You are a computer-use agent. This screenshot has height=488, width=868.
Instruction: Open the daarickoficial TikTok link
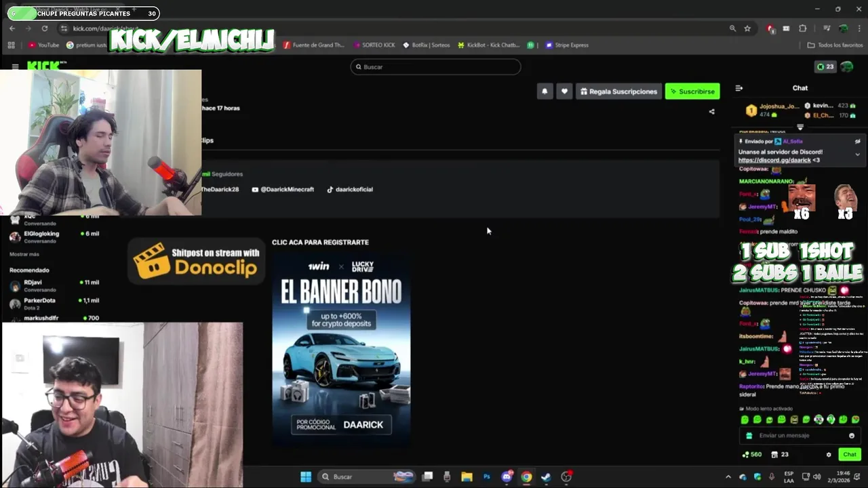pyautogui.click(x=350, y=189)
